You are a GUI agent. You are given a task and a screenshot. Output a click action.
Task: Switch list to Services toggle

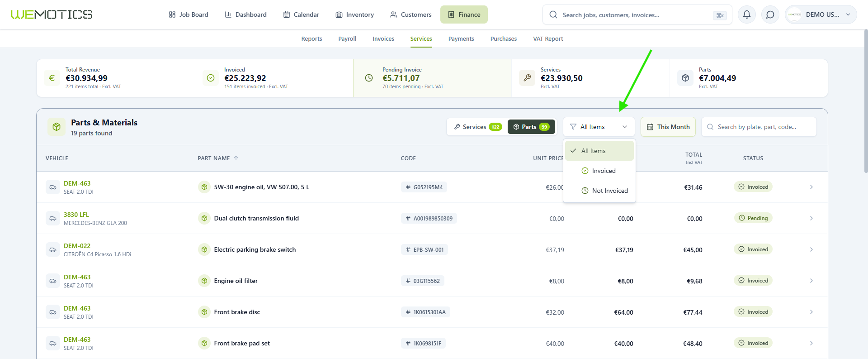point(477,127)
